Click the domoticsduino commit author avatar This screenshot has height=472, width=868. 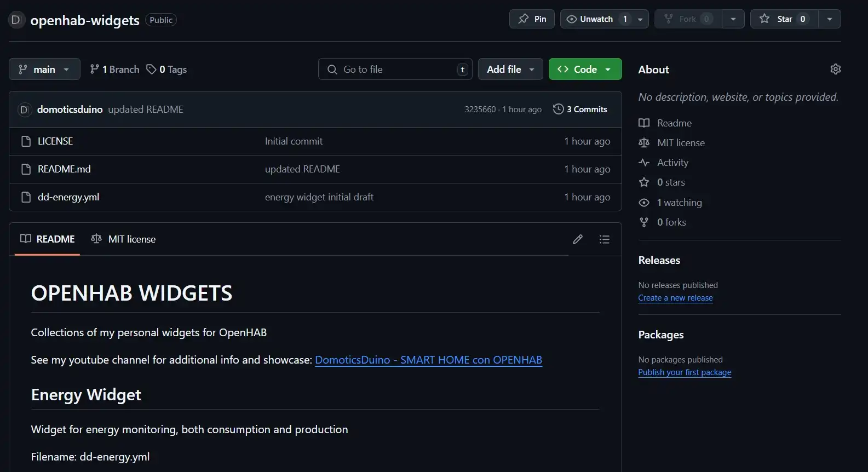[24, 110]
